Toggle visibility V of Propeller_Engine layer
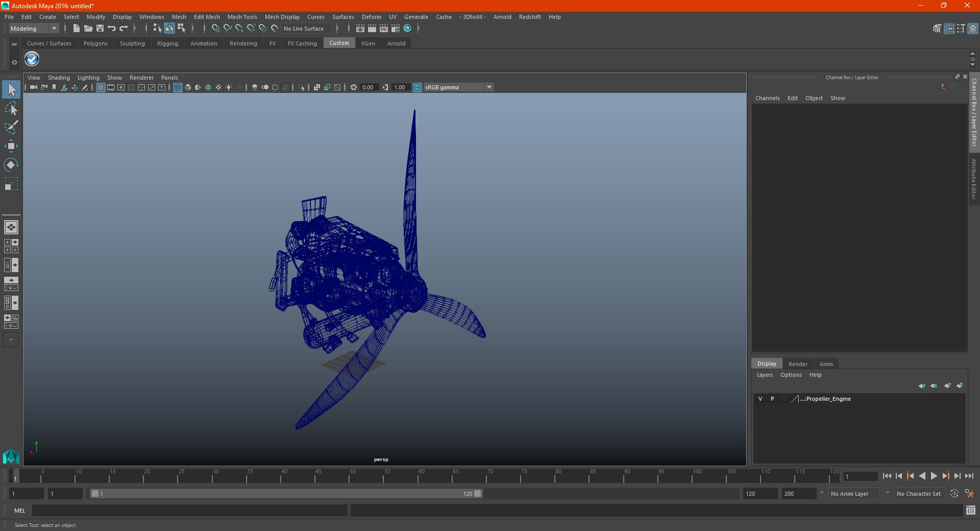The height and width of the screenshot is (531, 980). click(x=760, y=399)
